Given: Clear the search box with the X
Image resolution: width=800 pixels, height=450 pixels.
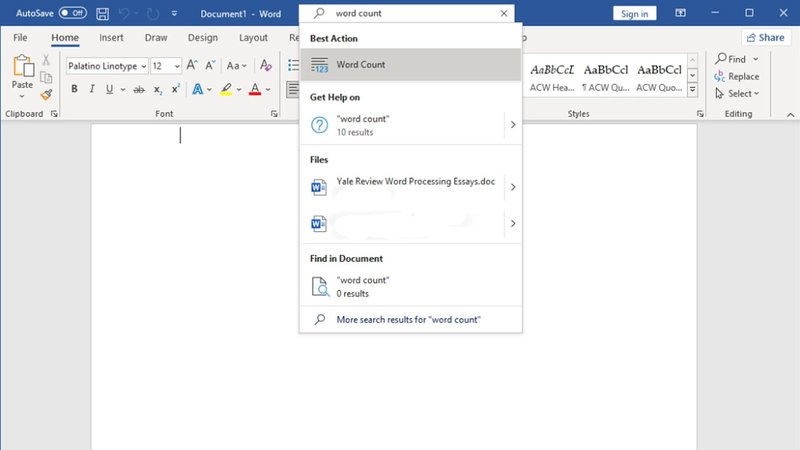Looking at the screenshot, I should click(503, 13).
